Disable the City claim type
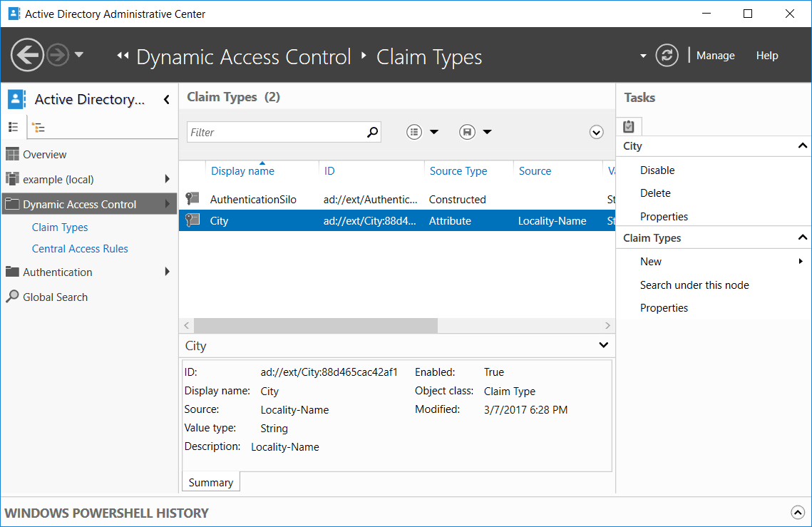Screen dimensions: 812x527 click(x=657, y=170)
